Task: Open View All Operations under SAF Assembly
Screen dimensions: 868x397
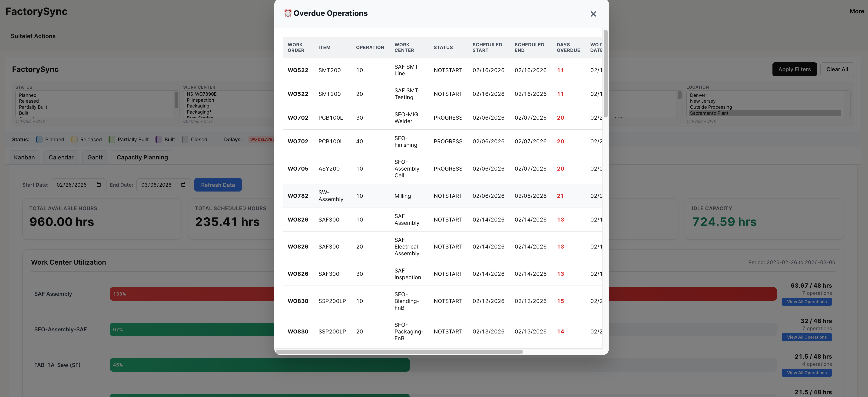Action: click(x=807, y=302)
